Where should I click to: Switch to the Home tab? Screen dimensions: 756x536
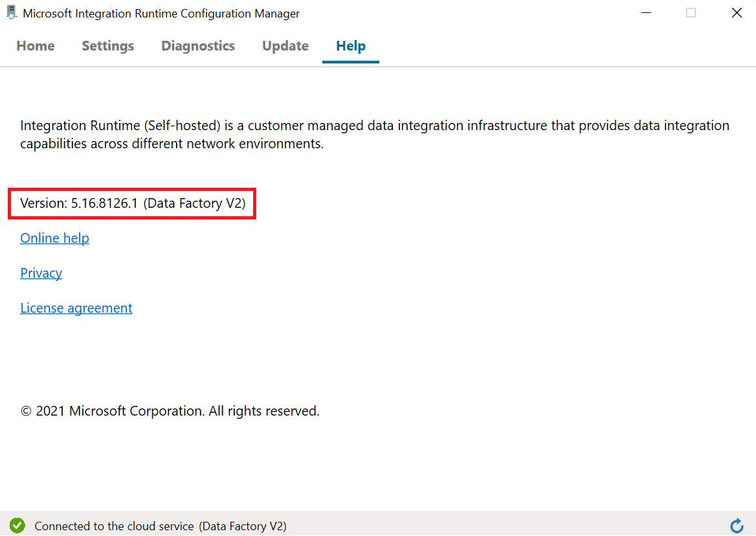pos(35,45)
